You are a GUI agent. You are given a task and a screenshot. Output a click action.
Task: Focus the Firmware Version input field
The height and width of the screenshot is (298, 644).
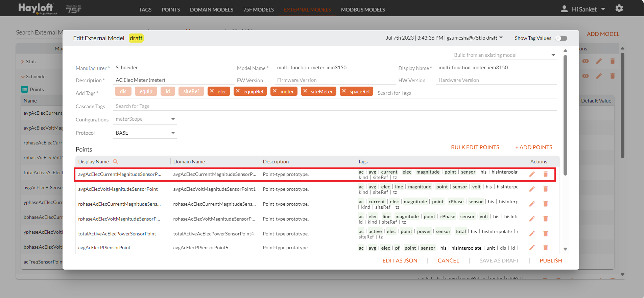point(335,80)
